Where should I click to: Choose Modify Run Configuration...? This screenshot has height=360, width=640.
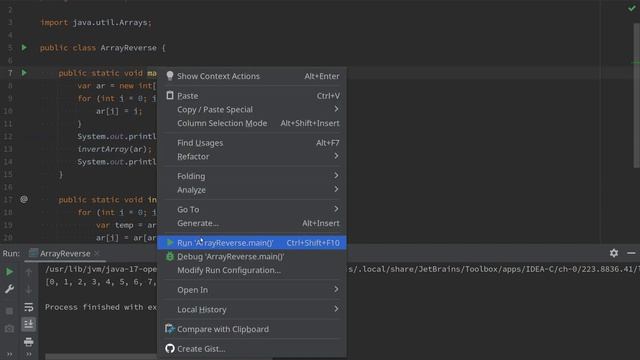point(252,270)
